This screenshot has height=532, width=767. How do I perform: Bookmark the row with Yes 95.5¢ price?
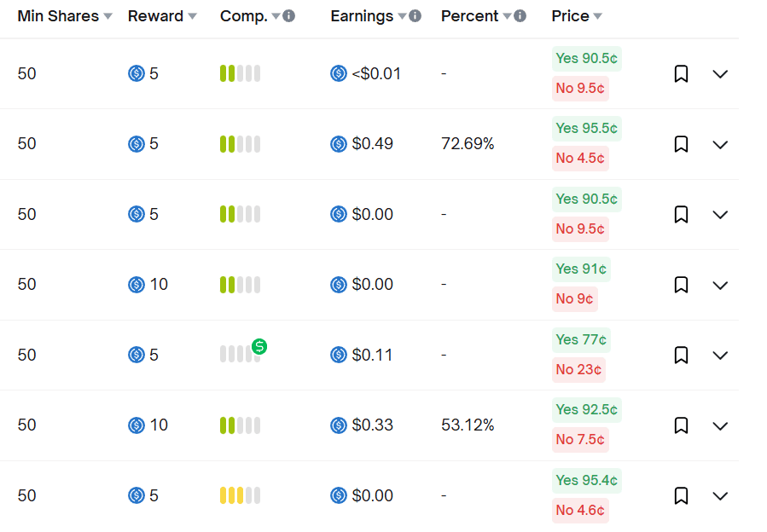(681, 144)
